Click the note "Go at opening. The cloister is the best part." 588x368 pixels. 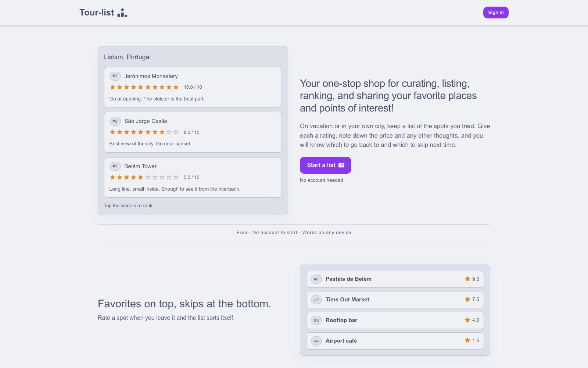(157, 99)
